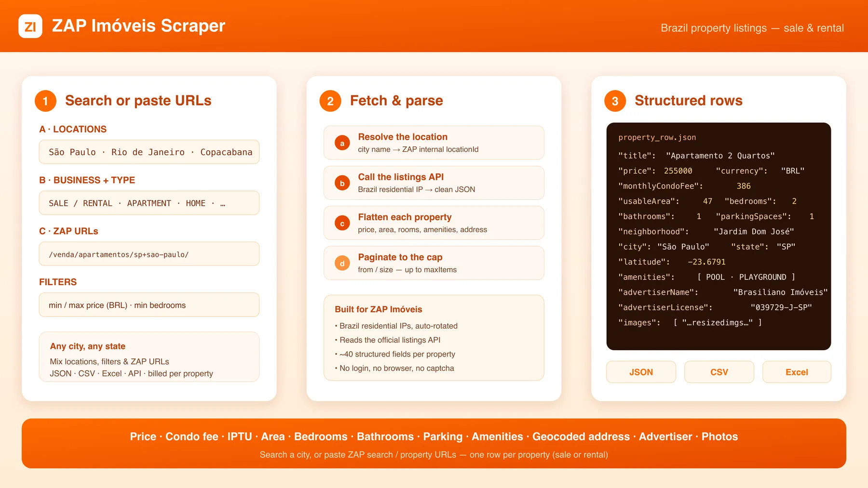Click the 'C · ZAP URLs' label
Viewport: 868px width, 488px height.
(68, 231)
